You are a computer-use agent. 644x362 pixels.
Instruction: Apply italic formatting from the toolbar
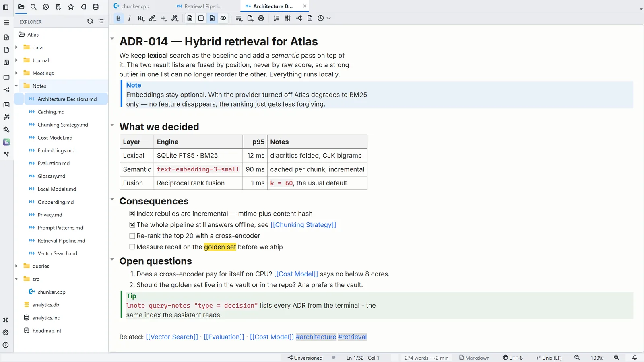pyautogui.click(x=129, y=18)
